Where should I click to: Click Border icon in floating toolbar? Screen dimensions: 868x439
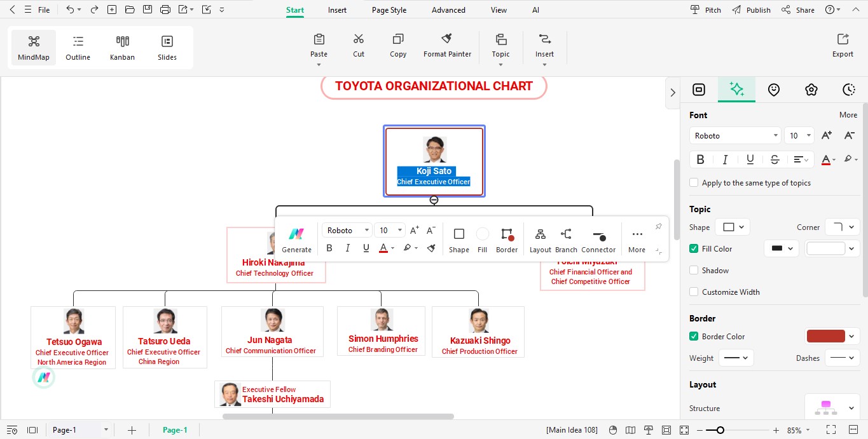(x=507, y=234)
